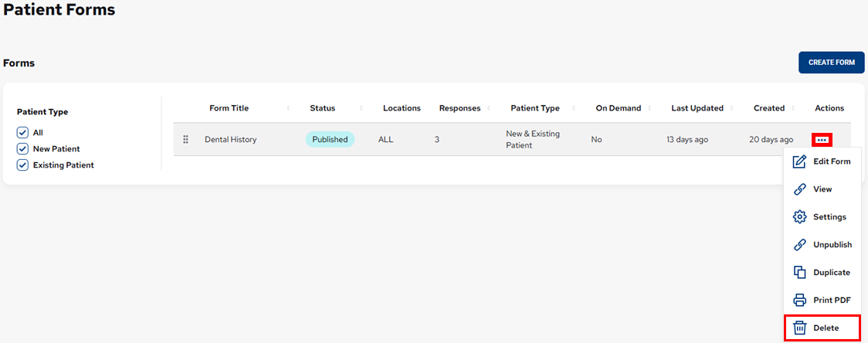Grab the Dental History row drag handle
The height and width of the screenshot is (343, 868).
click(x=185, y=140)
